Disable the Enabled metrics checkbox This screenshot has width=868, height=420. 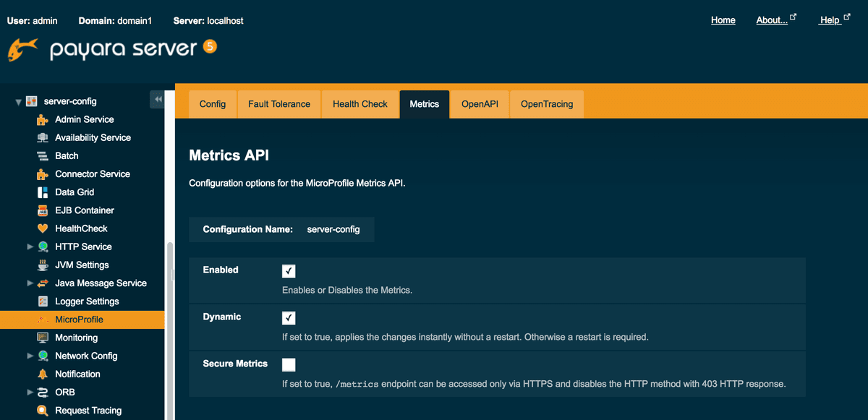(x=289, y=271)
